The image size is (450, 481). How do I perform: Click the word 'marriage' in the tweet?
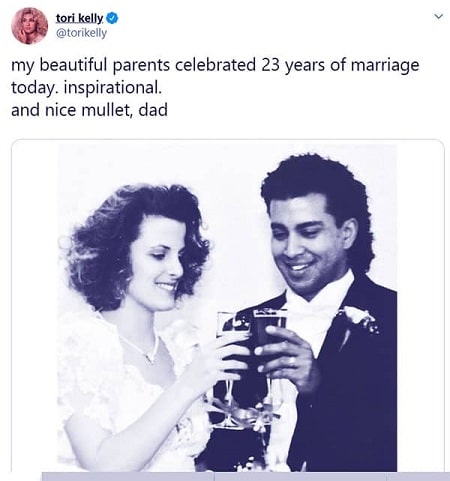click(385, 66)
